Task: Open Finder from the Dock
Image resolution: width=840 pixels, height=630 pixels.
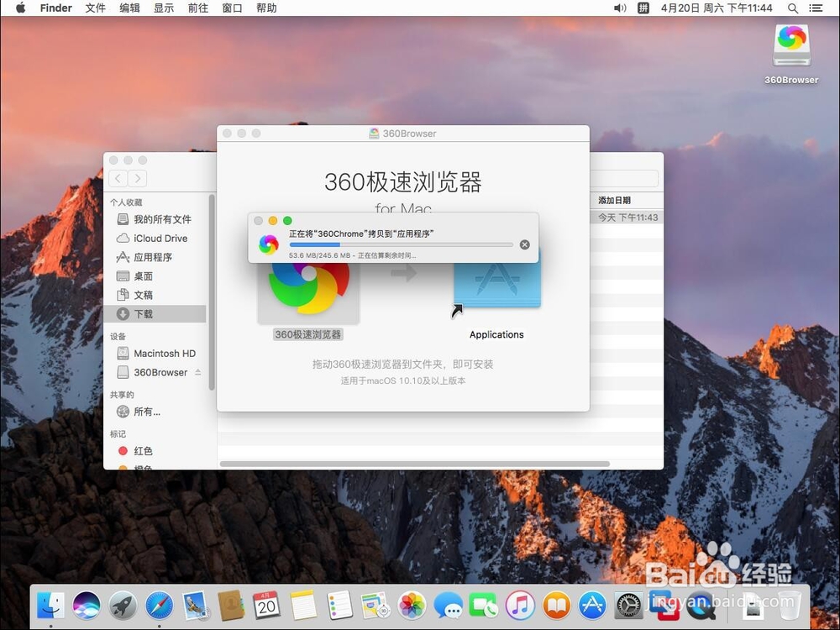Action: [51, 606]
